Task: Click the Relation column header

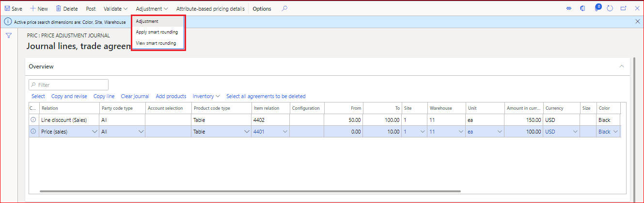Action: pyautogui.click(x=69, y=108)
